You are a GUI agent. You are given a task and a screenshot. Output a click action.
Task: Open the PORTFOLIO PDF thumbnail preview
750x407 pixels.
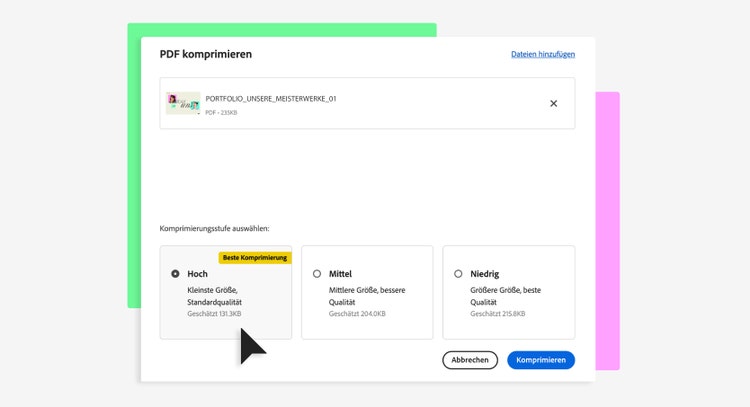183,103
